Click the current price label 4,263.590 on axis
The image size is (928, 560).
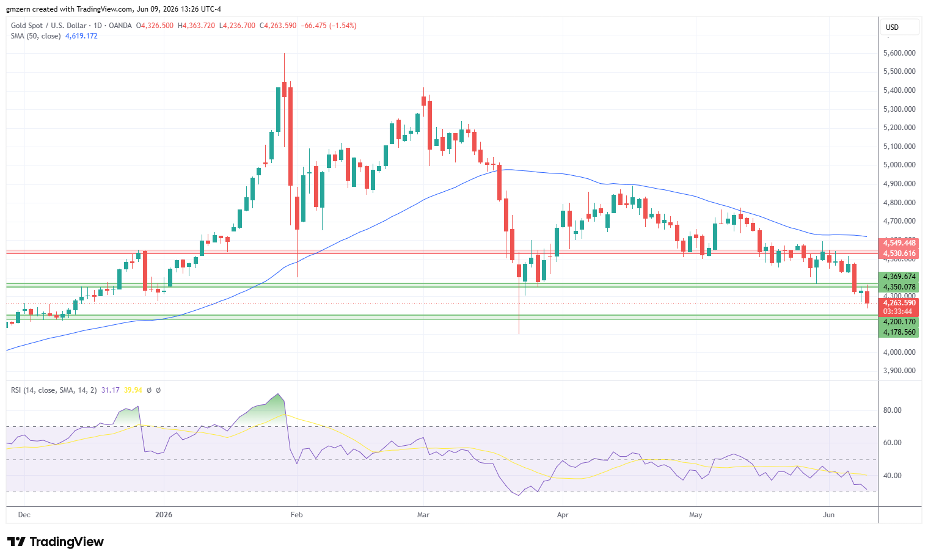[899, 302]
